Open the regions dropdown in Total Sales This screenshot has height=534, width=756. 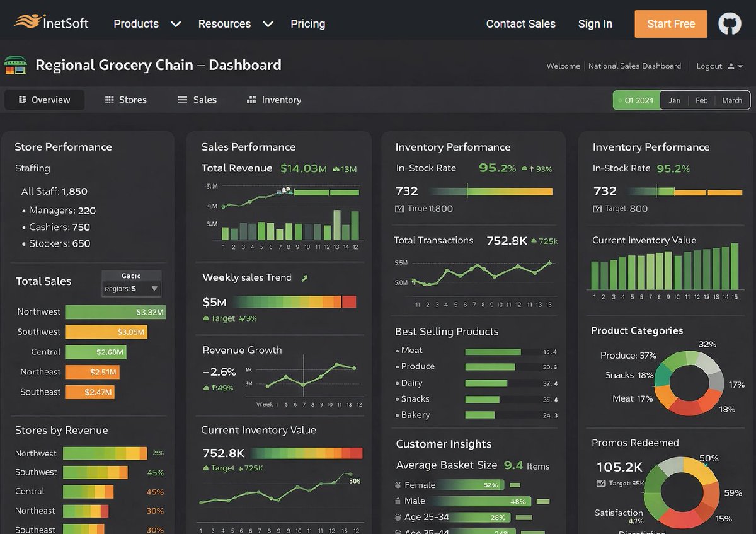point(132,289)
